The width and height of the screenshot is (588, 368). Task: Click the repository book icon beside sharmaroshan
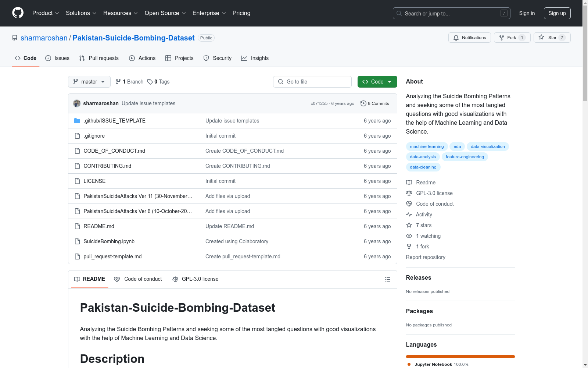15,38
